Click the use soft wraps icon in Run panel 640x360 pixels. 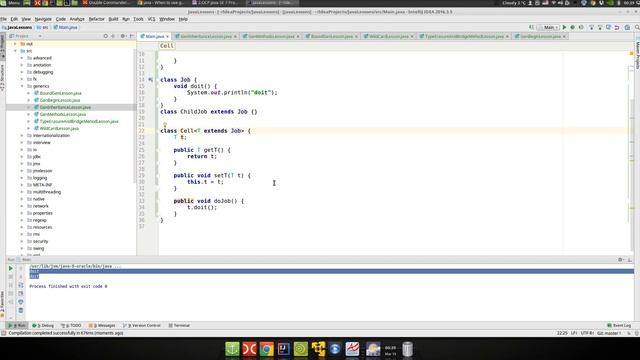point(21,285)
